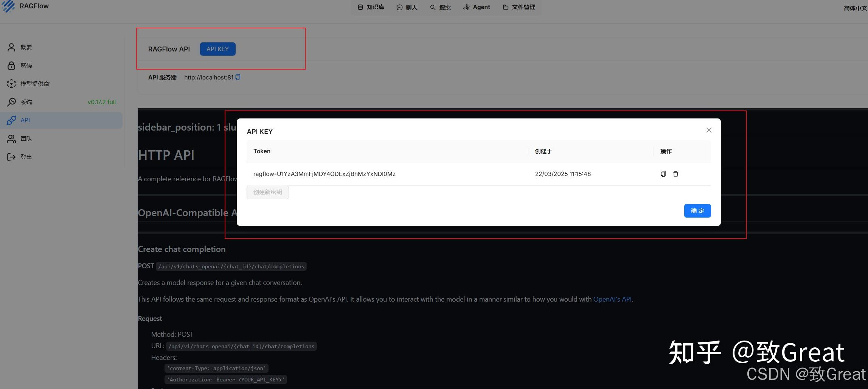The height and width of the screenshot is (389, 868).
Task: Click the 创建新密钥 button
Action: tap(267, 192)
